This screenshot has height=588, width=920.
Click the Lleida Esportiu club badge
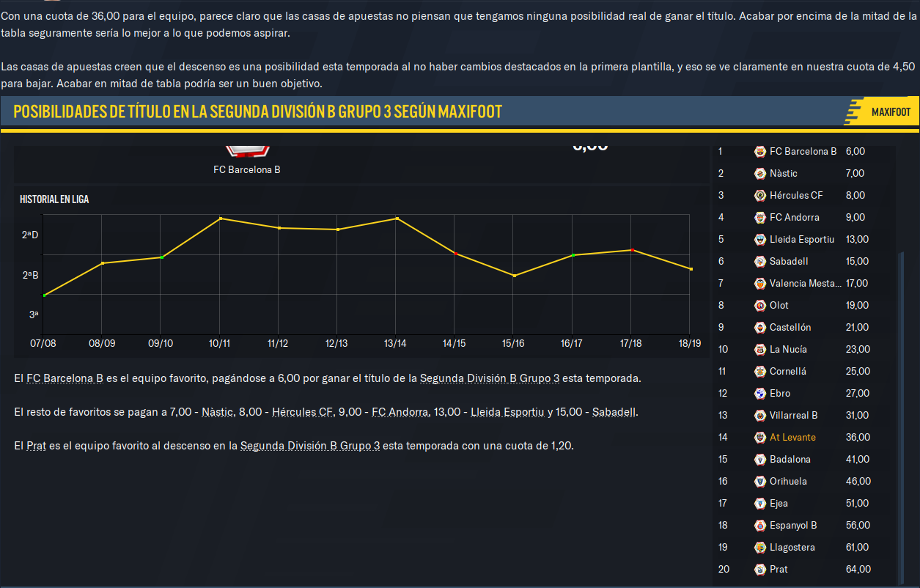point(760,240)
